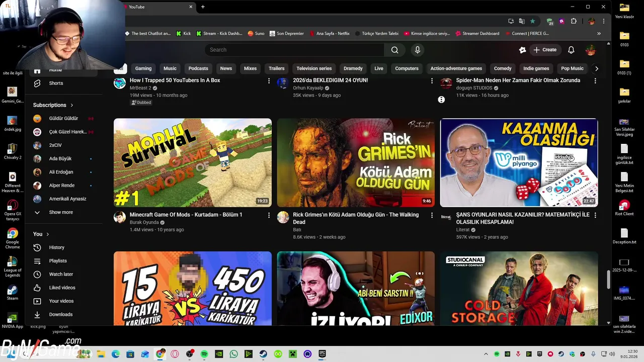Open Burak Oyunda channel avatar

[120, 217]
